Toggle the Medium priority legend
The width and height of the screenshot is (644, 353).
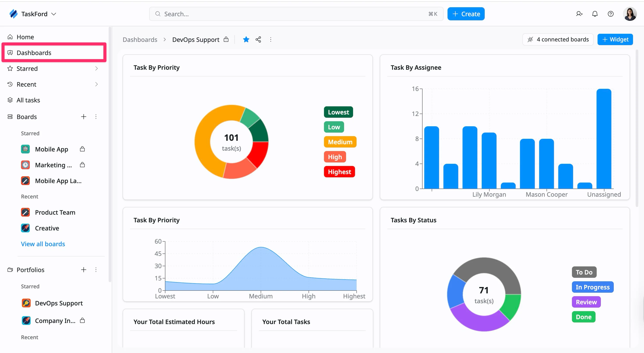pyautogui.click(x=340, y=142)
